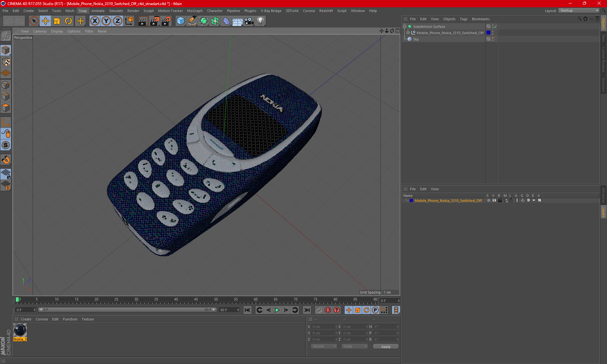Activate the Move tool
Image resolution: width=607 pixels, height=364 pixels.
click(45, 21)
